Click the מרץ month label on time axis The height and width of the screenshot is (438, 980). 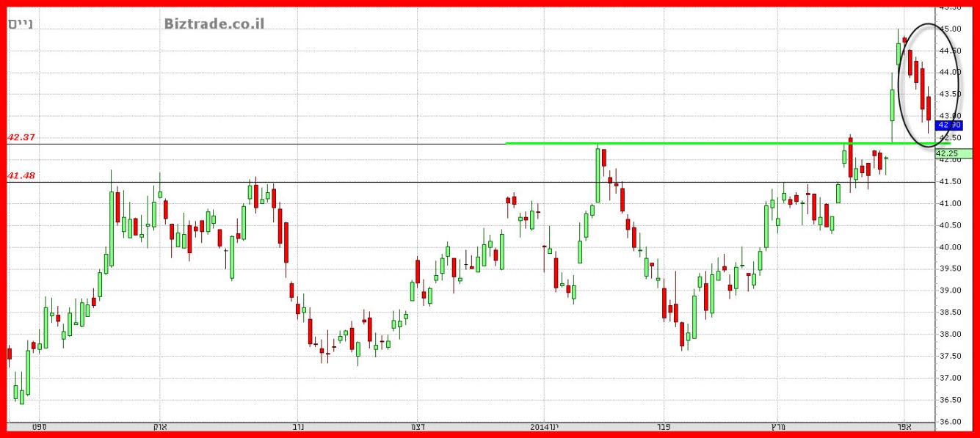[x=777, y=427]
